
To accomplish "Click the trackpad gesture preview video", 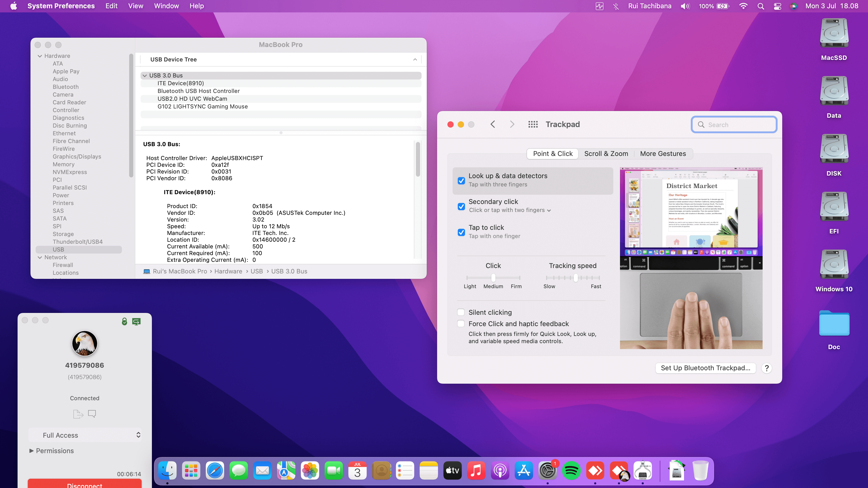I will [691, 258].
